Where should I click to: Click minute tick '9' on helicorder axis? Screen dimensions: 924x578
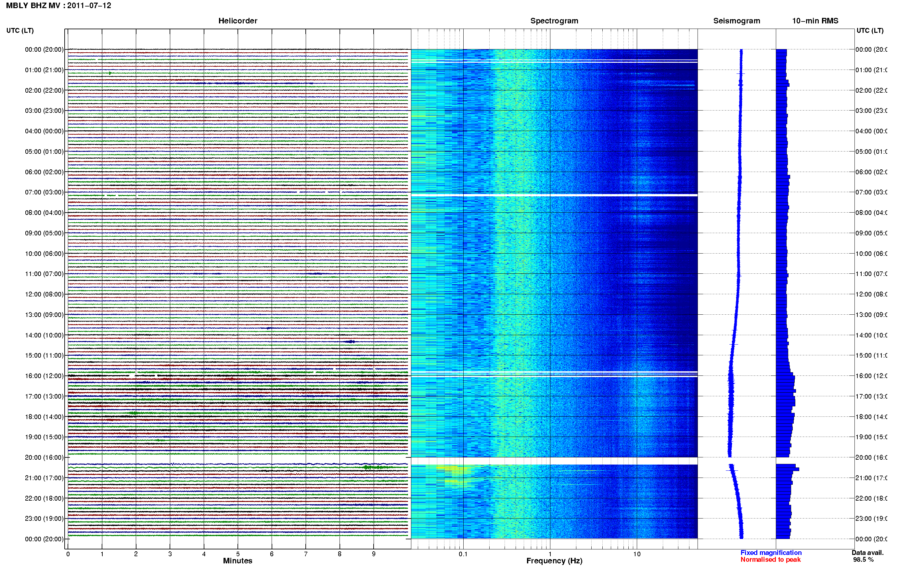374,554
